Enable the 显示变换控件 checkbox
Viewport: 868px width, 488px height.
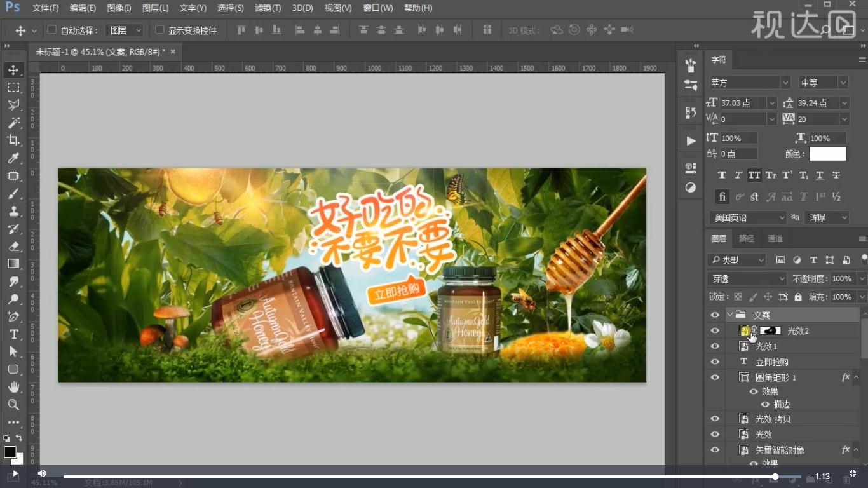(159, 30)
